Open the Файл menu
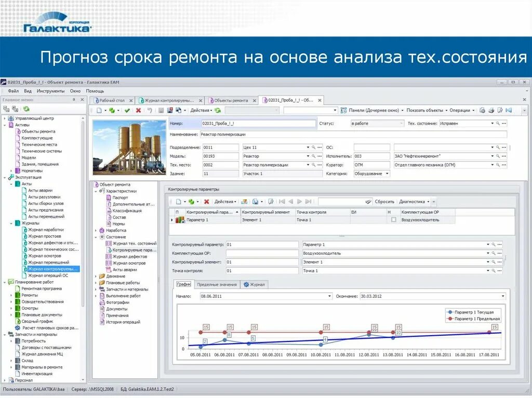The width and height of the screenshot is (532, 398). click(x=13, y=91)
